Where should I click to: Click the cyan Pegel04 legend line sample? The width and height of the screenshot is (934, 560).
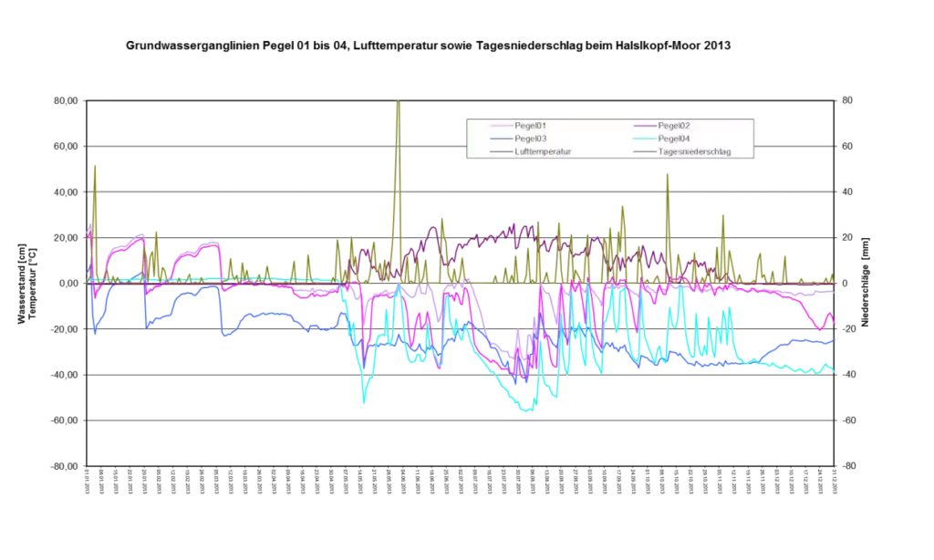point(644,139)
